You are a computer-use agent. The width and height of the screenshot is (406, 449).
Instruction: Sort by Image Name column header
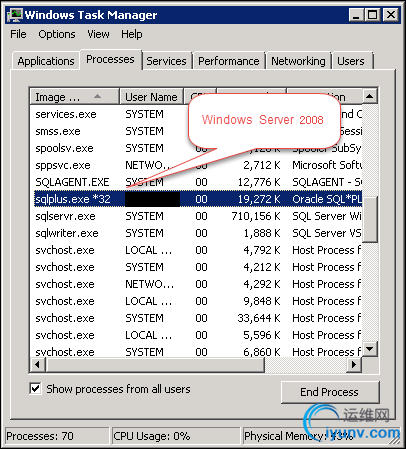74,97
